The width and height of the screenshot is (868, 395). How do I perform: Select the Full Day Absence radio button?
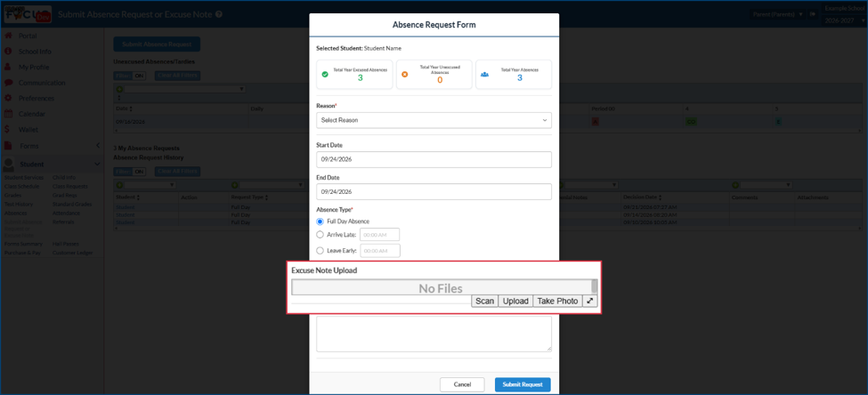(320, 222)
